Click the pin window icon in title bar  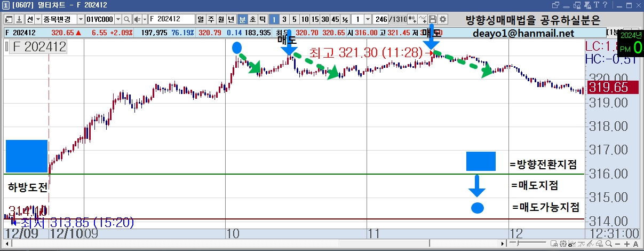point(587,5)
